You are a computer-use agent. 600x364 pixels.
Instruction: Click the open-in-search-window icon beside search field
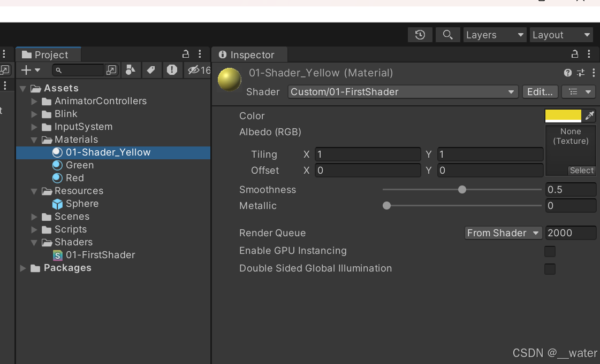(111, 70)
